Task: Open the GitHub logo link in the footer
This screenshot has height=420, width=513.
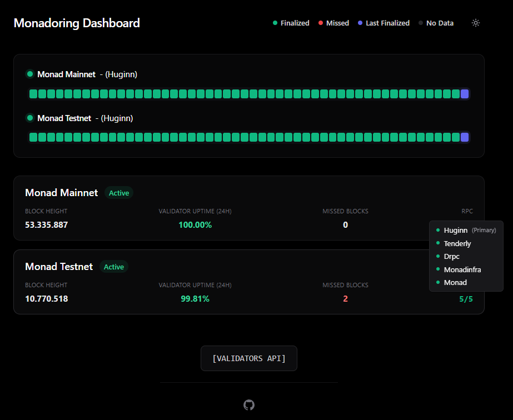Action: [249, 405]
